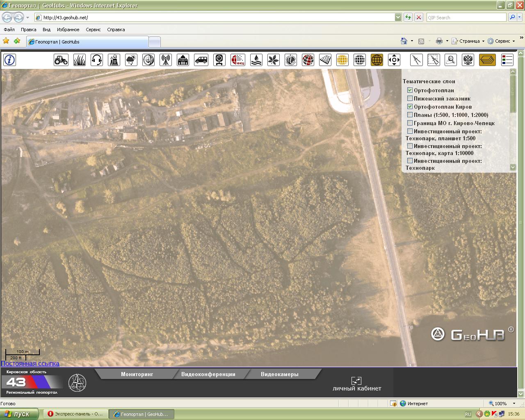This screenshot has width=525, height=420.
Task: Expand the Страница toolbar dropdown
Action: coord(483,41)
